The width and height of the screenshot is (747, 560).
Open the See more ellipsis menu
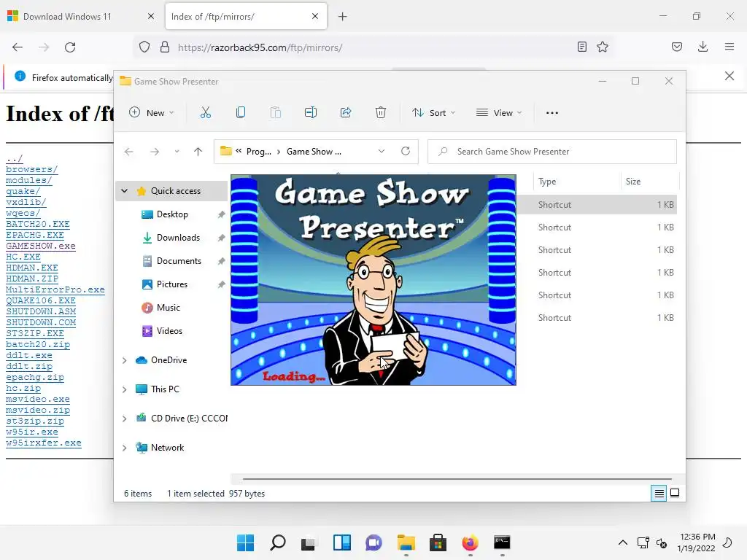tap(552, 113)
